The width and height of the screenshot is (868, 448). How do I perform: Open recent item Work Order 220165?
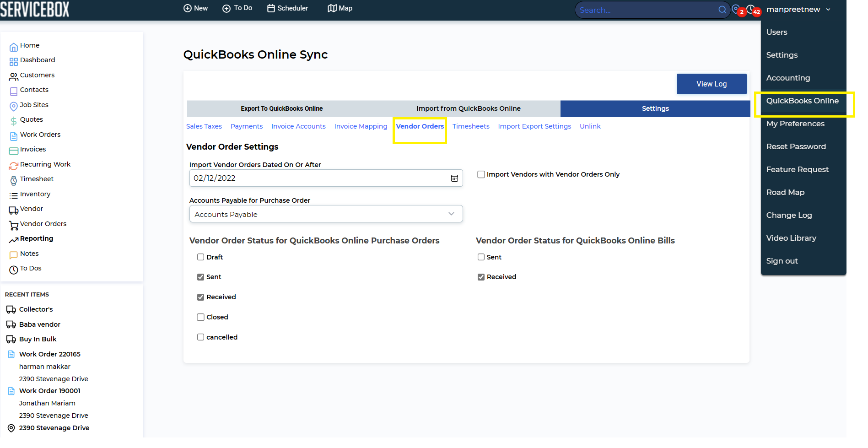[50, 354]
